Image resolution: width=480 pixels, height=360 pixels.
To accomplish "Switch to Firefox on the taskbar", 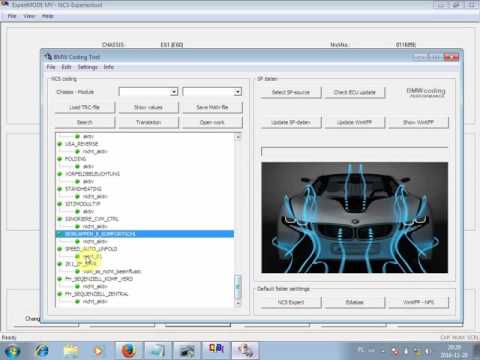I will click(129, 351).
